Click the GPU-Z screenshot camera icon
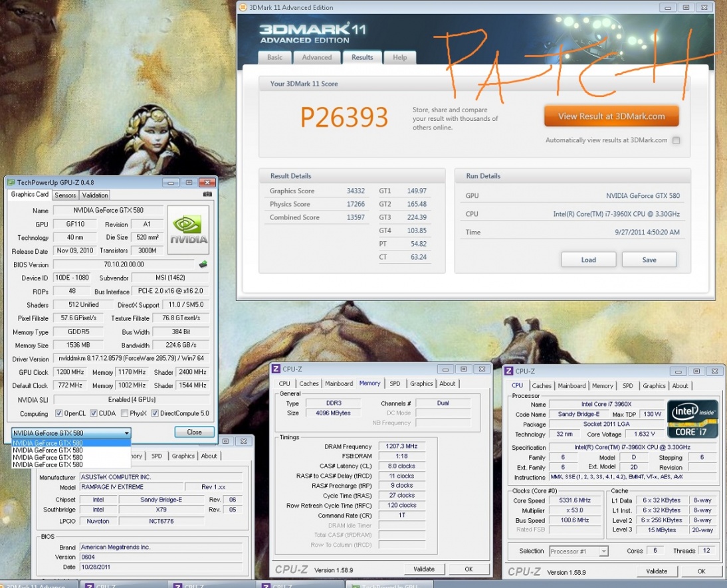 [x=207, y=195]
